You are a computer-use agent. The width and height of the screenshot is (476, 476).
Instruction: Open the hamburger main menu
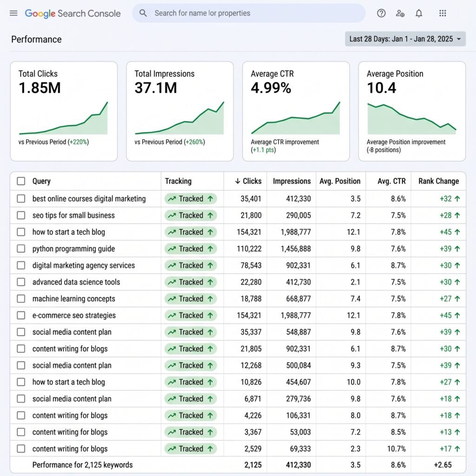pyautogui.click(x=13, y=13)
